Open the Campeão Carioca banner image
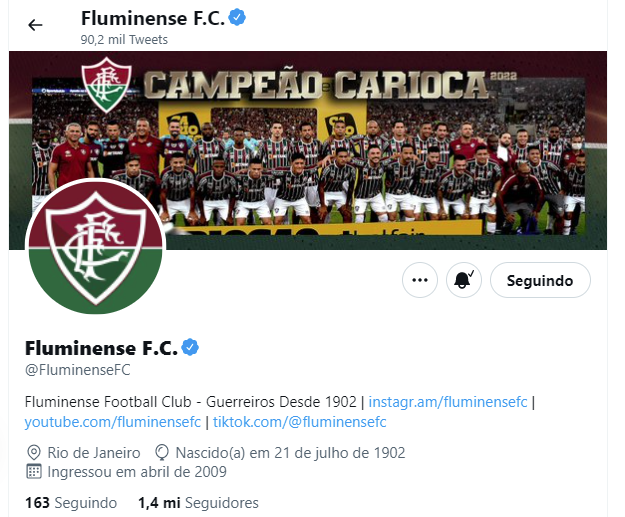 pyautogui.click(x=308, y=150)
